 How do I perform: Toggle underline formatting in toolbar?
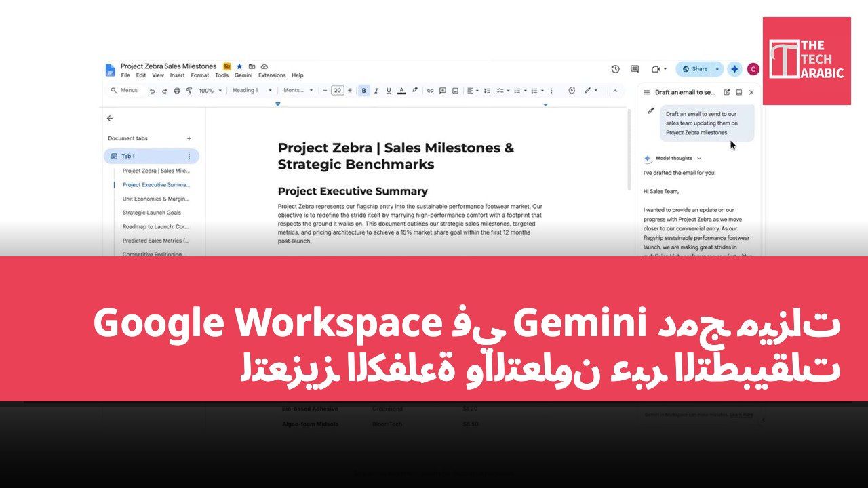[389, 90]
